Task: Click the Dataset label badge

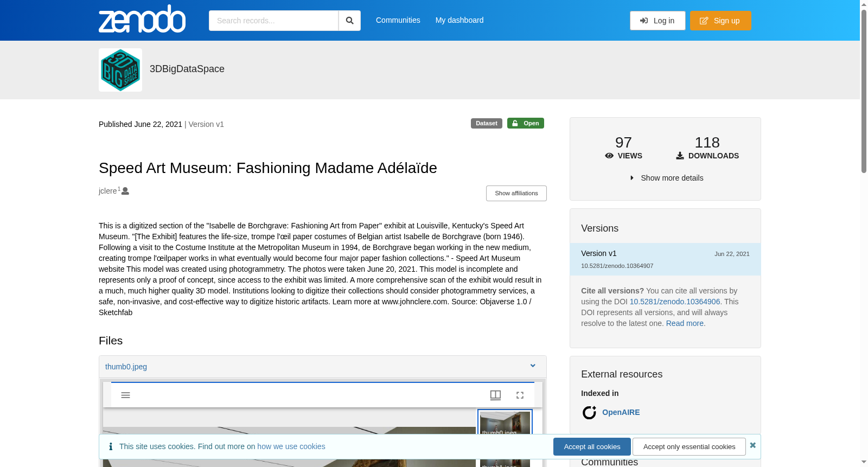Action: point(487,123)
